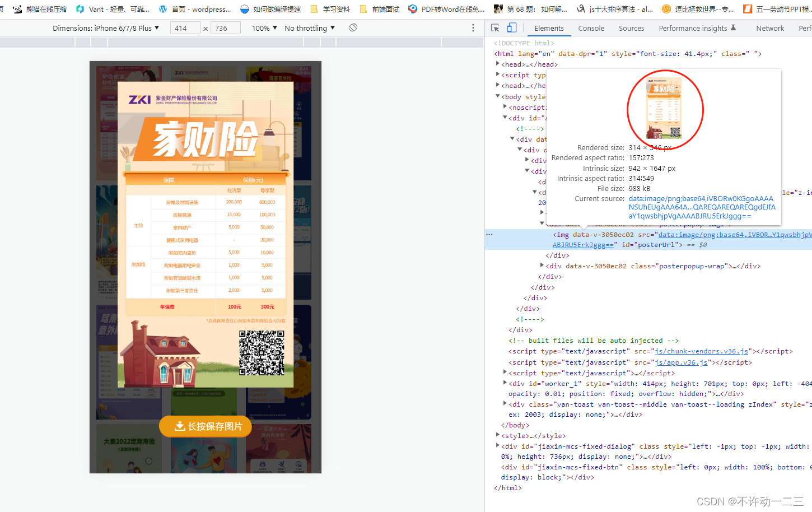
Task: Expand the inline text/javascript script node
Action: pos(505,373)
